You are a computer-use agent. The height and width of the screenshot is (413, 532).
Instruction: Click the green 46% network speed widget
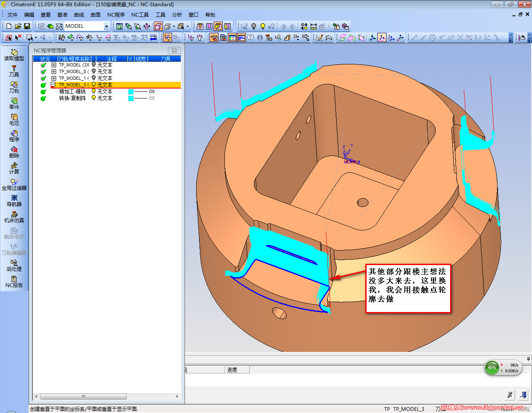tap(503, 368)
